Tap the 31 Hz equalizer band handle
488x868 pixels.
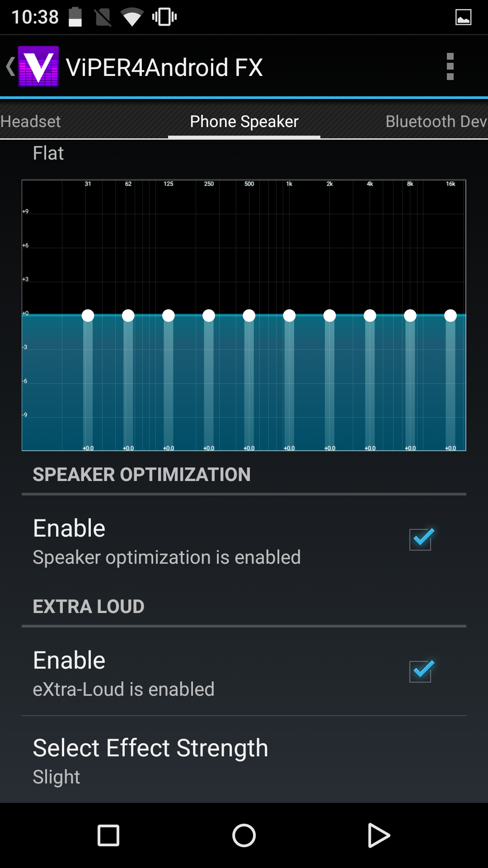88,316
